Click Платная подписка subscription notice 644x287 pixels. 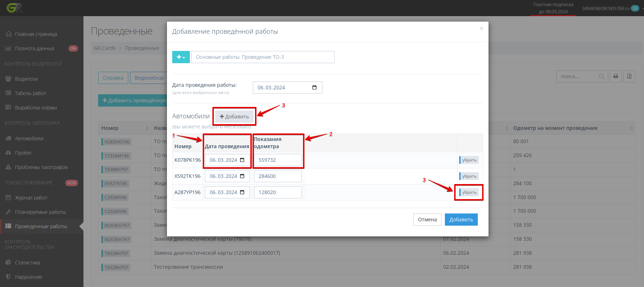pyautogui.click(x=553, y=8)
